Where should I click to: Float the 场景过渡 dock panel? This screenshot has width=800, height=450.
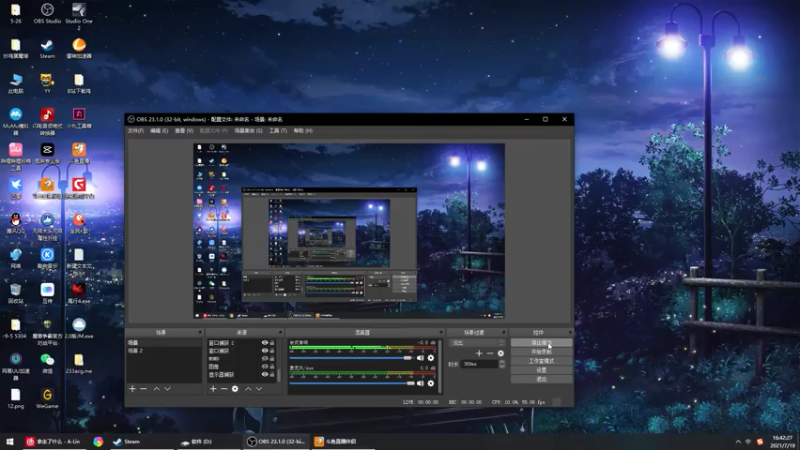[503, 332]
